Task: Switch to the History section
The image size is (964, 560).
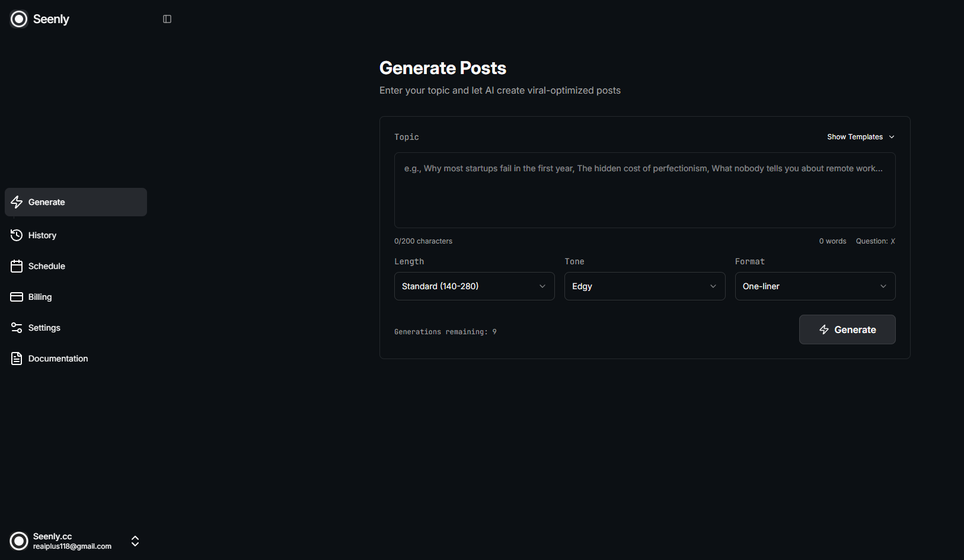Action: pyautogui.click(x=42, y=235)
